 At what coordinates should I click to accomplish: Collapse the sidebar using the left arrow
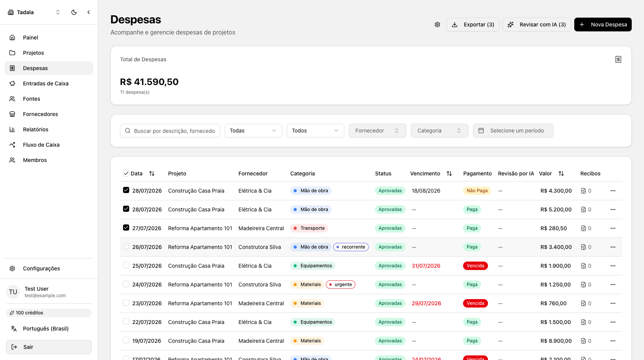(89, 12)
